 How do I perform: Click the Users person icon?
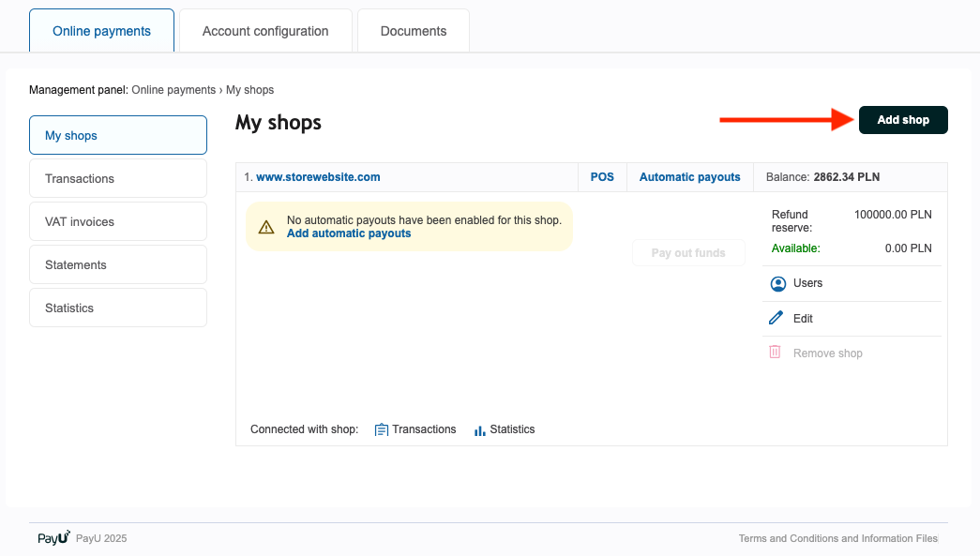776,283
